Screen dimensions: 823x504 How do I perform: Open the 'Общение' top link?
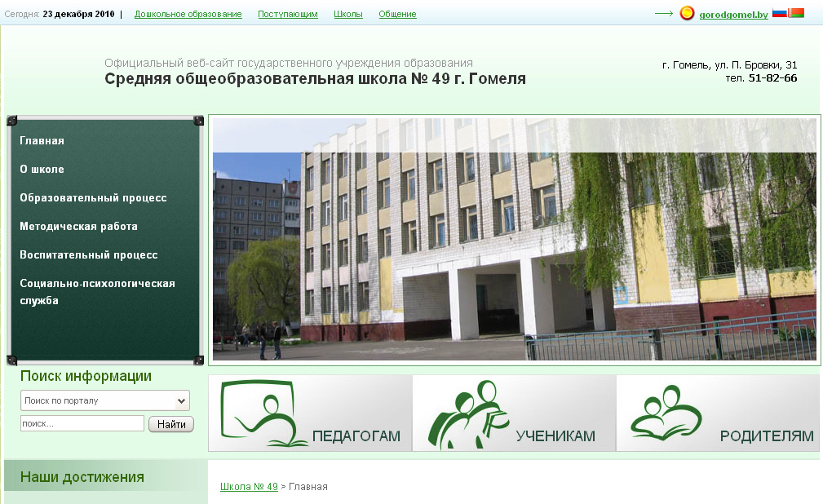click(397, 15)
